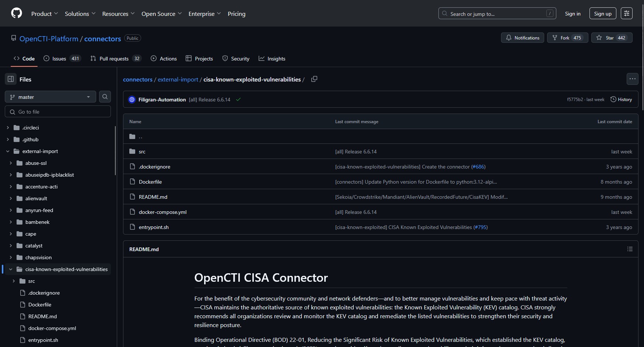Viewport: 644px width, 347px height.
Task: Expand the src subfolder in sidebar tree
Action: [14, 281]
